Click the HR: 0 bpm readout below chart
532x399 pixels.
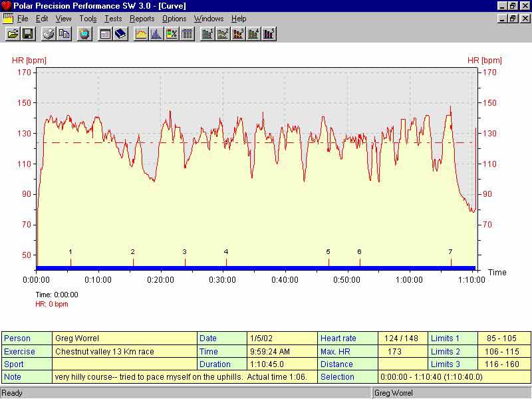coord(52,304)
